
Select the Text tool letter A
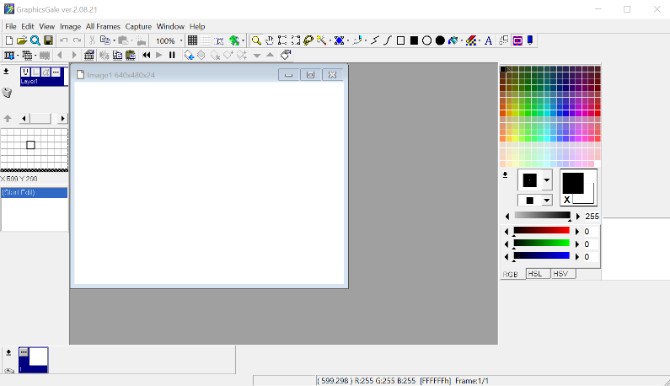[488, 41]
